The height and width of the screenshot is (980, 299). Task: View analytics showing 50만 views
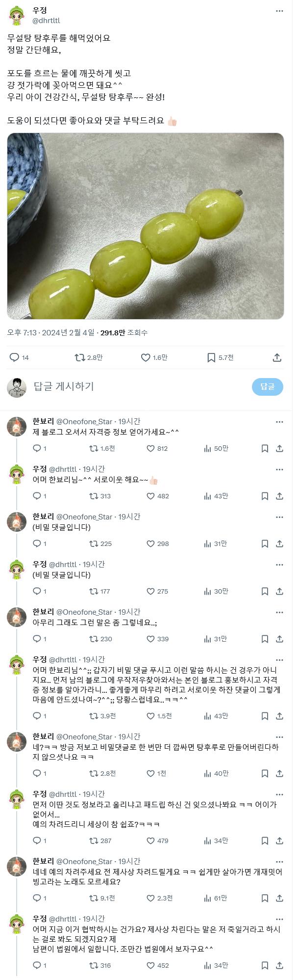208,448
